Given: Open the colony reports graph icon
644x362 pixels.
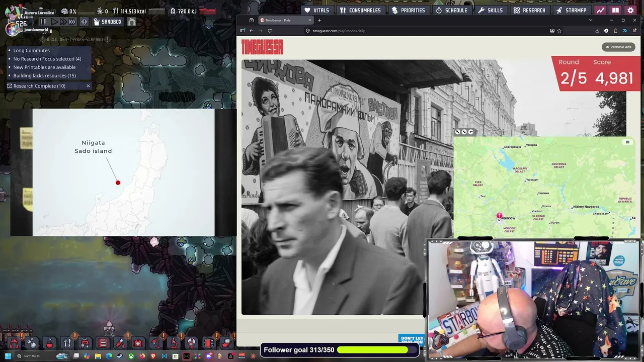Looking at the screenshot, I should click(x=600, y=10).
